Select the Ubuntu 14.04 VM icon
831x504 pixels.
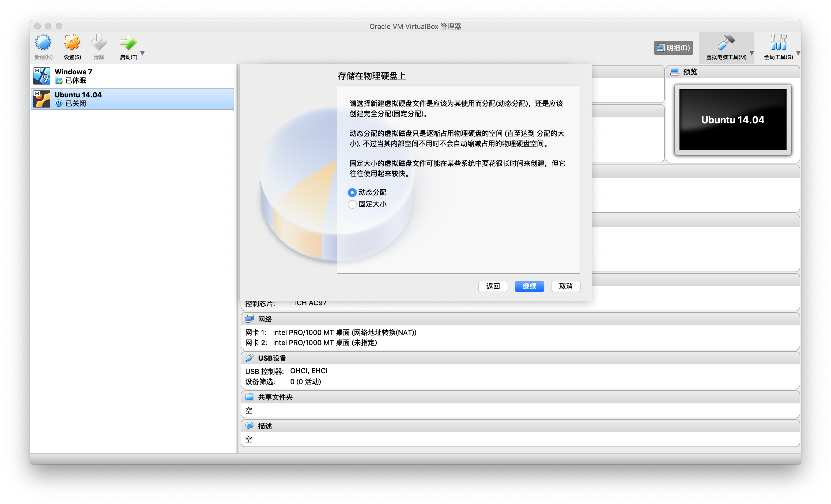pos(42,99)
